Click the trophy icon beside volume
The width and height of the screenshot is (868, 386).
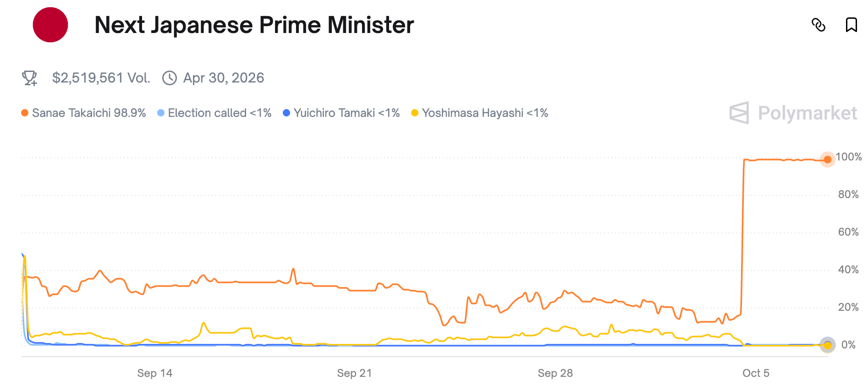pos(30,78)
